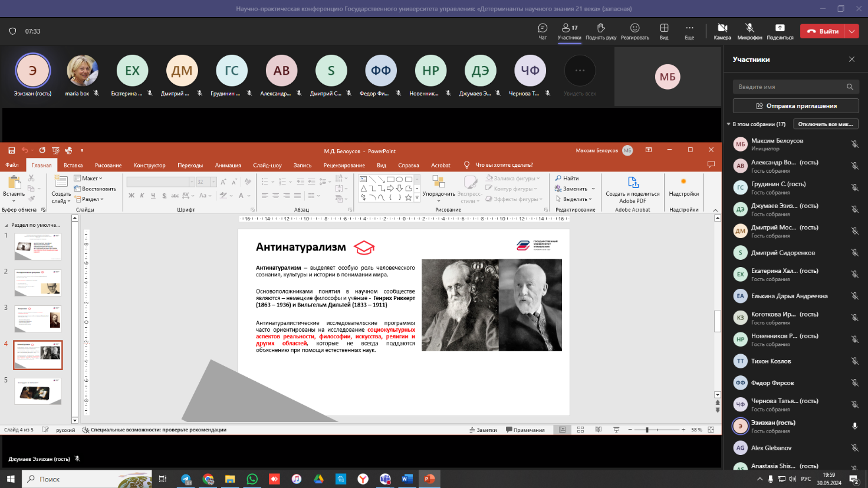
Task: Turn on the camera
Action: (722, 31)
